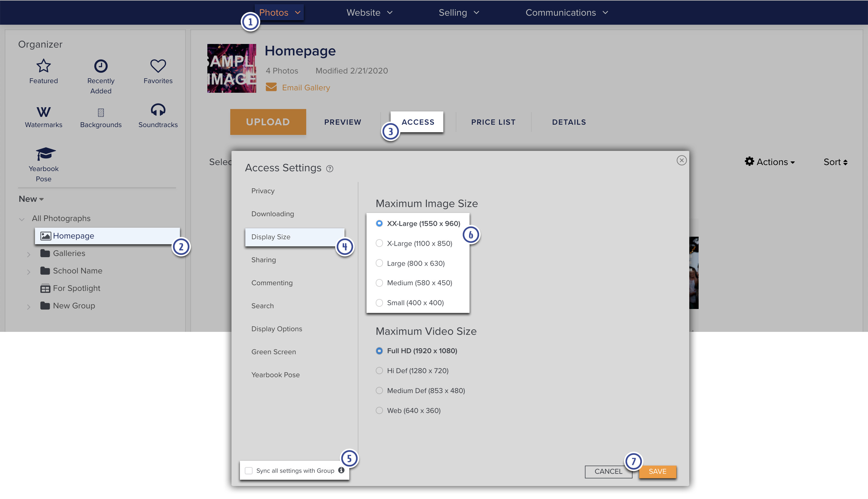Click the Email Gallery link
868x499 pixels.
tap(306, 87)
